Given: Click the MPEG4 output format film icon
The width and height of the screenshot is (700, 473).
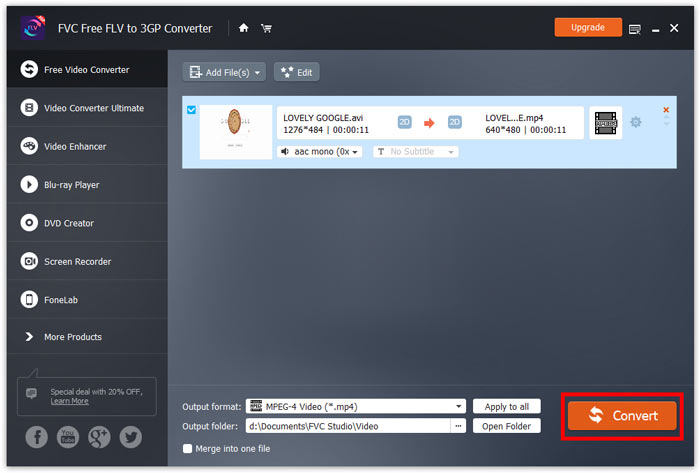Looking at the screenshot, I should 605,123.
